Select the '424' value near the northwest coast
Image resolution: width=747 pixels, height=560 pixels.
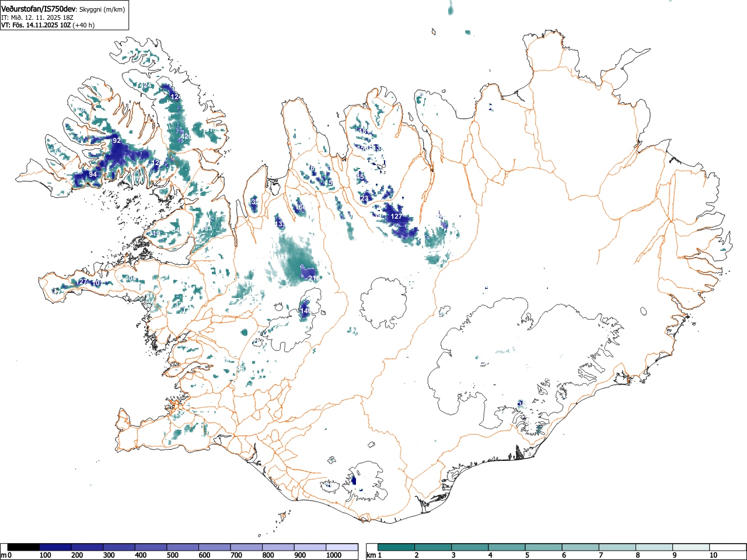click(x=145, y=86)
